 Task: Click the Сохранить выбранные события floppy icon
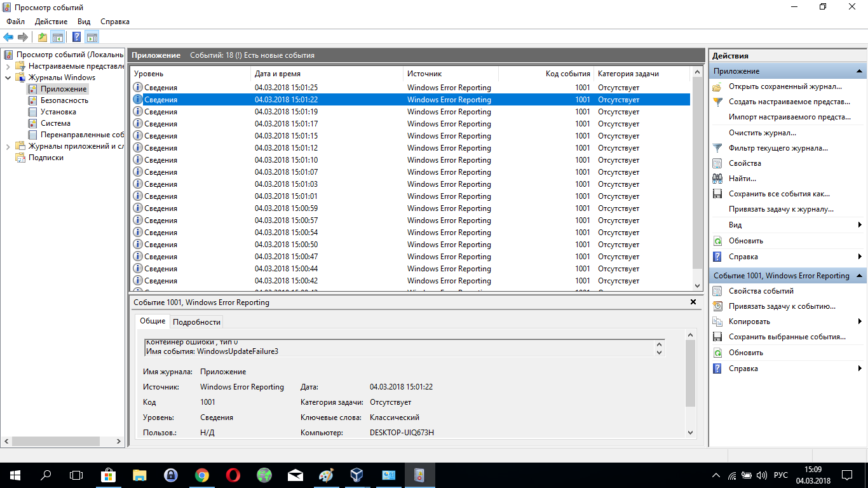[717, 337]
